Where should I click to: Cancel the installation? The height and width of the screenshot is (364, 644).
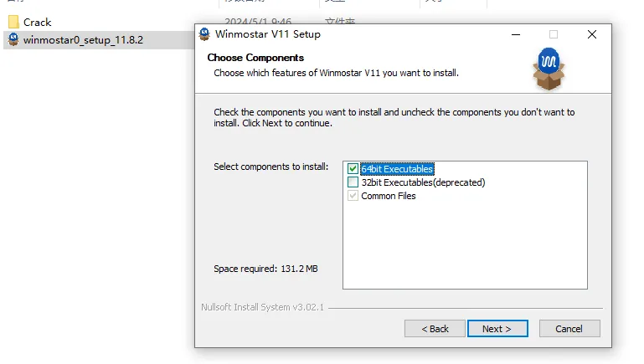point(569,329)
